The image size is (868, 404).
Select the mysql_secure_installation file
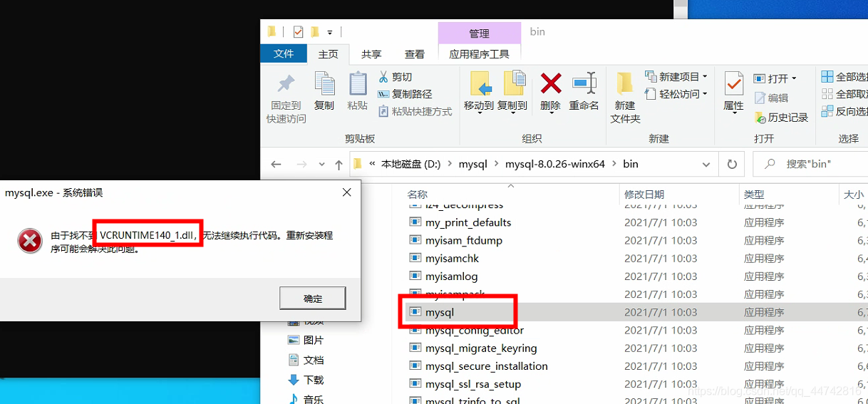pyautogui.click(x=487, y=366)
